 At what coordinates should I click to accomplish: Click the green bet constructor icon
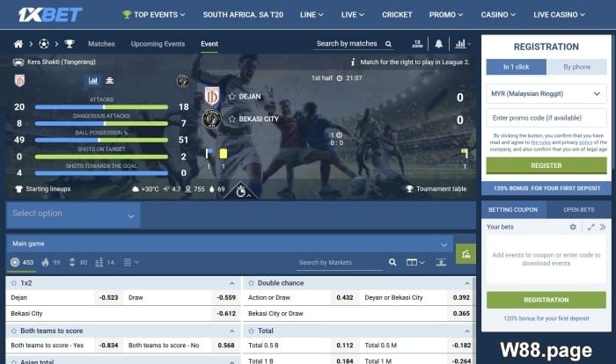(x=466, y=254)
